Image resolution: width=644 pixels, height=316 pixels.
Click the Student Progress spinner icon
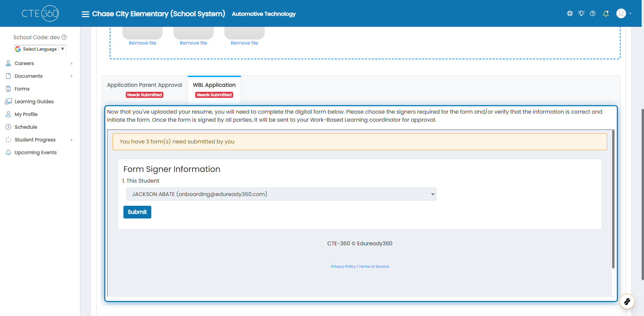pyautogui.click(x=8, y=140)
